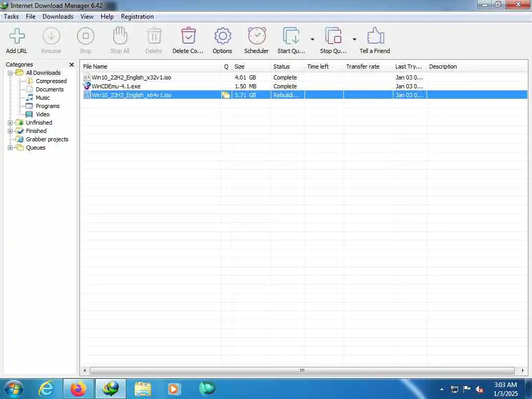Select the All Downloads label

point(43,73)
